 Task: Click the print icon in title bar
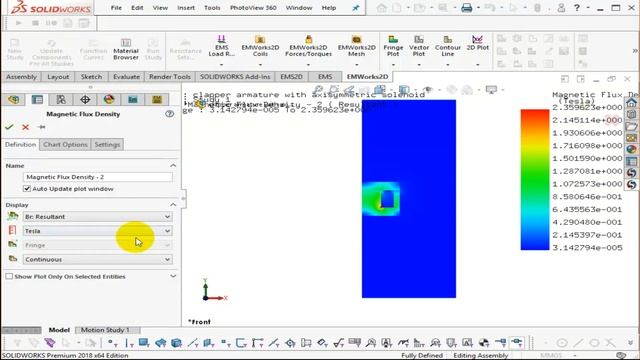467,8
